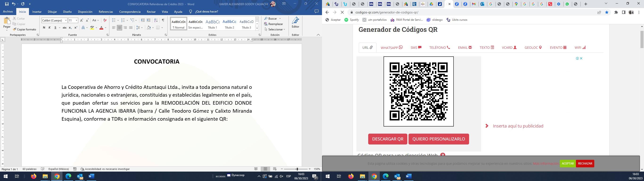Open the Calibri (Cuerpo) font name dropdown
This screenshot has width=644, height=181.
point(66,21)
